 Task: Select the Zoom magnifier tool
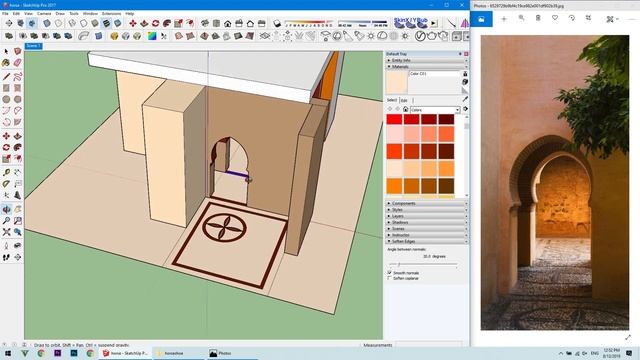point(6,221)
